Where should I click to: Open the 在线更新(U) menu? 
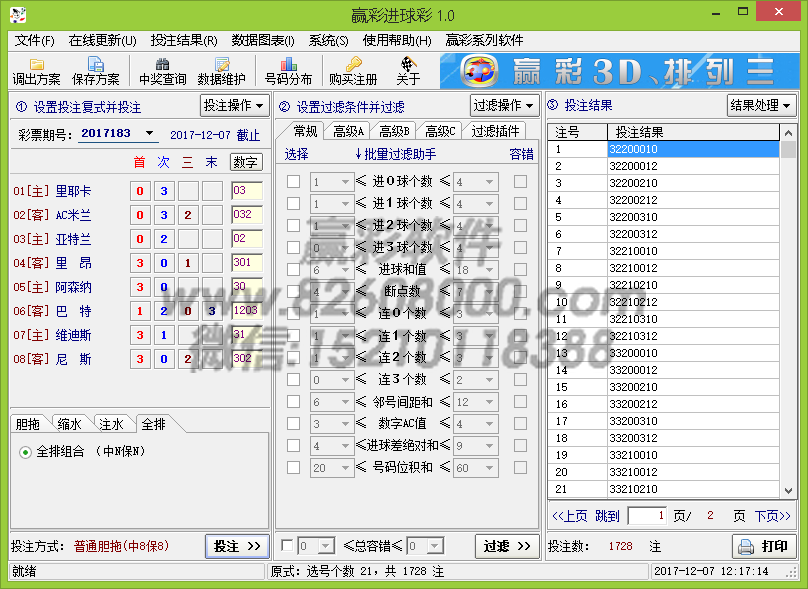(103, 40)
